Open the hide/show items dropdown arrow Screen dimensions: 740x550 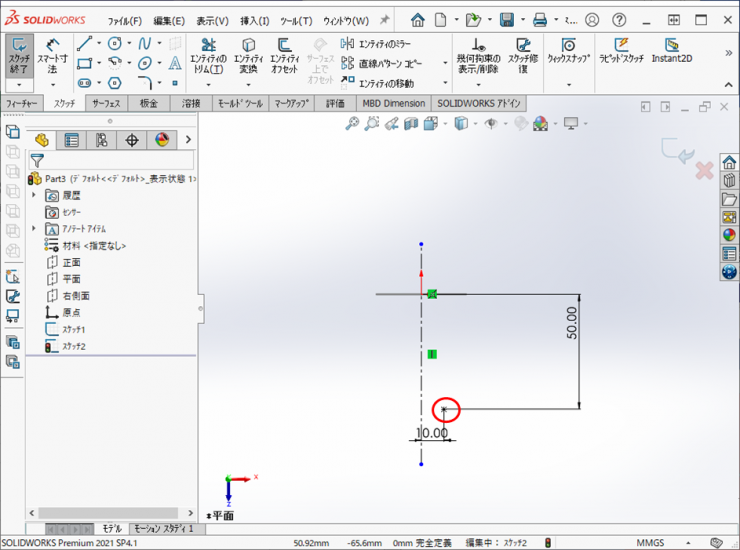click(505, 123)
